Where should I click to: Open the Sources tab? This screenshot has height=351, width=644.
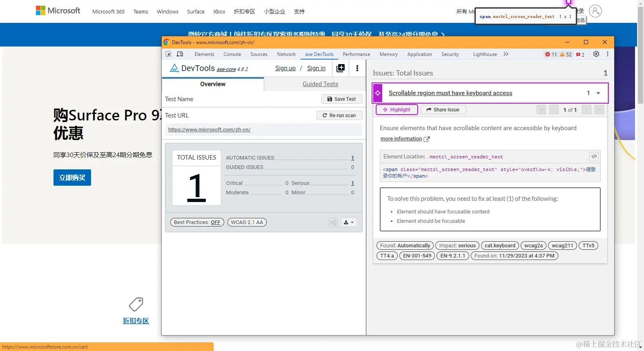click(259, 54)
